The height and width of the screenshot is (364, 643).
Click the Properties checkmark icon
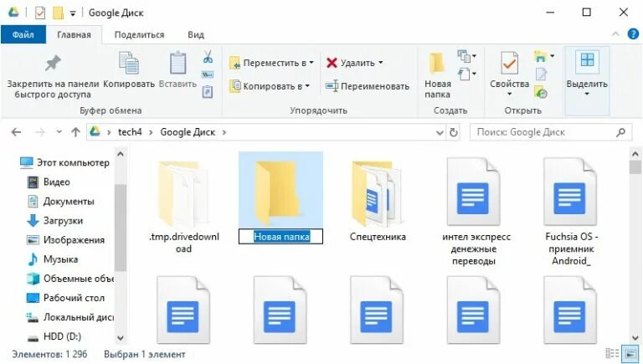coord(509,63)
